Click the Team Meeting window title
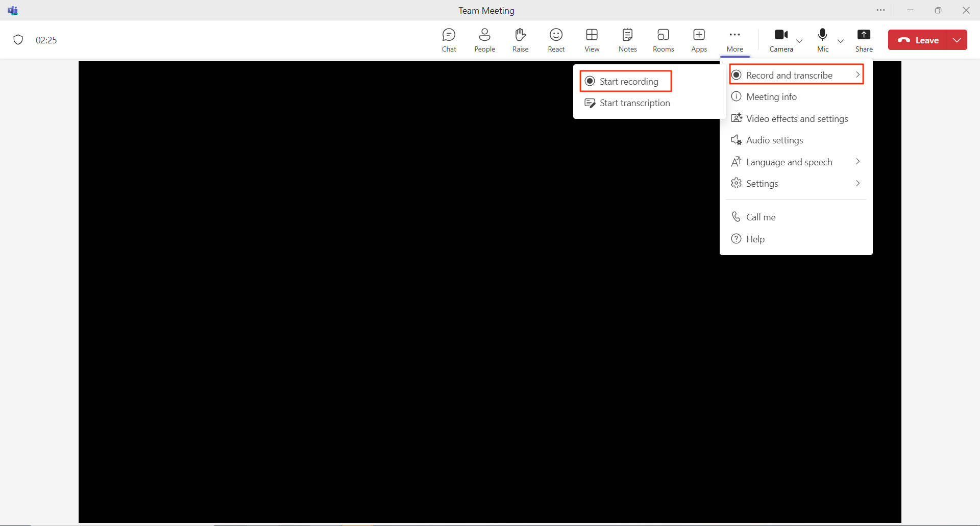This screenshot has height=526, width=980. (x=486, y=10)
